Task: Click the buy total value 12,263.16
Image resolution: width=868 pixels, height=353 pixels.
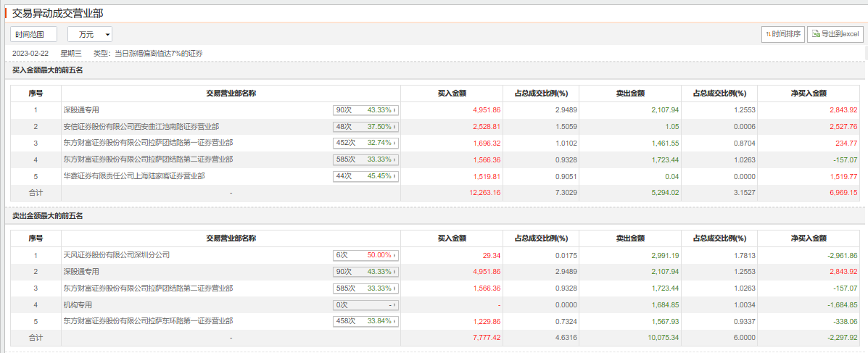Action: pyautogui.click(x=484, y=193)
